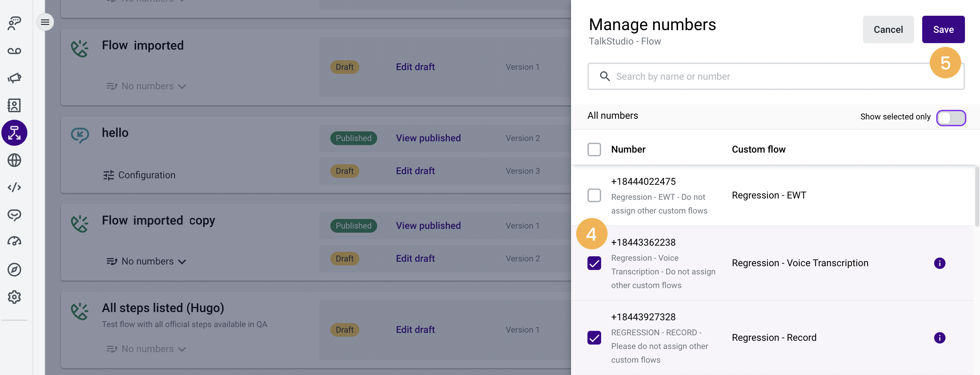Click info icon for Regression - Record
980x375 pixels.
tap(939, 338)
